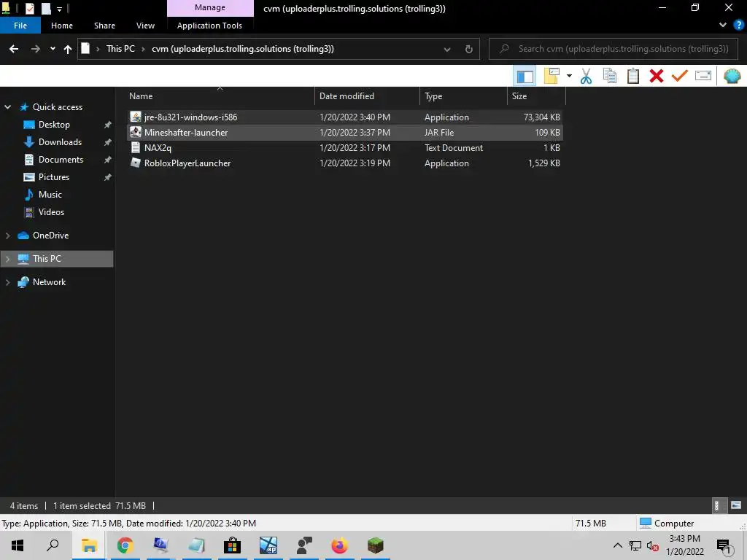Expand the OneDrive tree node
The image size is (747, 560).
pyautogui.click(x=7, y=236)
